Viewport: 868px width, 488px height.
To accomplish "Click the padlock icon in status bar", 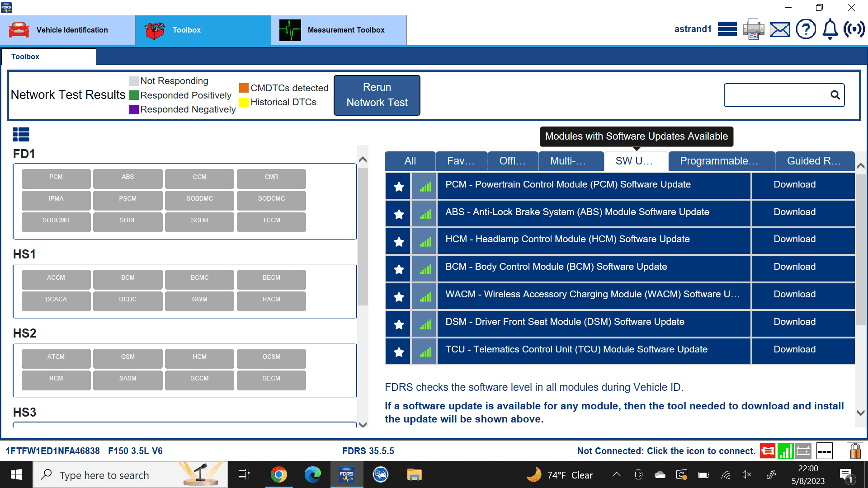I will tap(854, 450).
